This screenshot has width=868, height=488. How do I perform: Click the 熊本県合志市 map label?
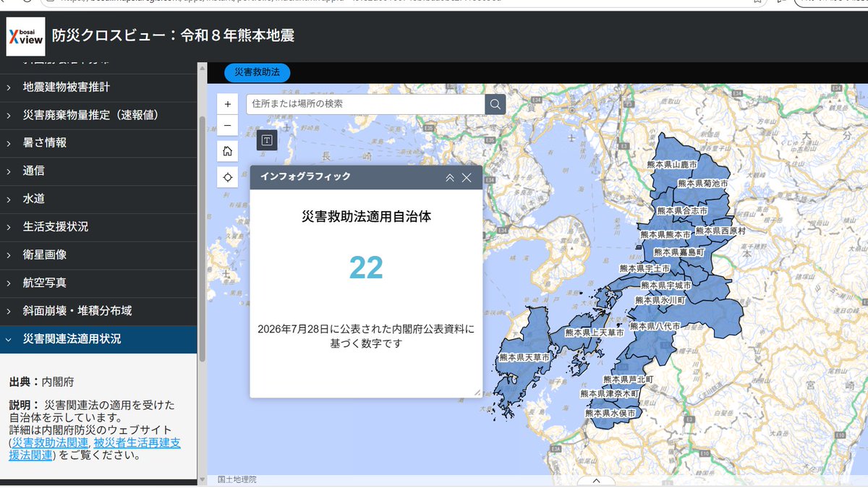(x=682, y=210)
